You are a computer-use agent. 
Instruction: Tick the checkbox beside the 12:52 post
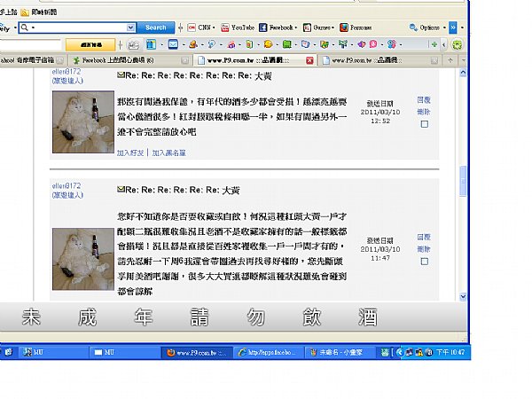click(424, 124)
